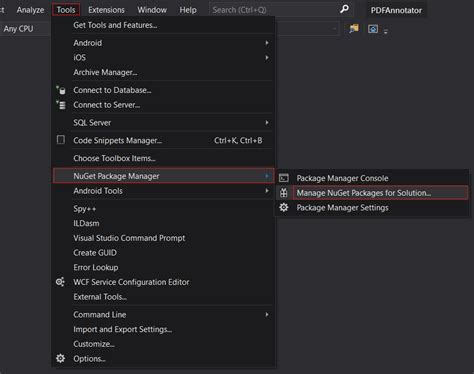Open the Command Line submenu entry

coord(163,315)
